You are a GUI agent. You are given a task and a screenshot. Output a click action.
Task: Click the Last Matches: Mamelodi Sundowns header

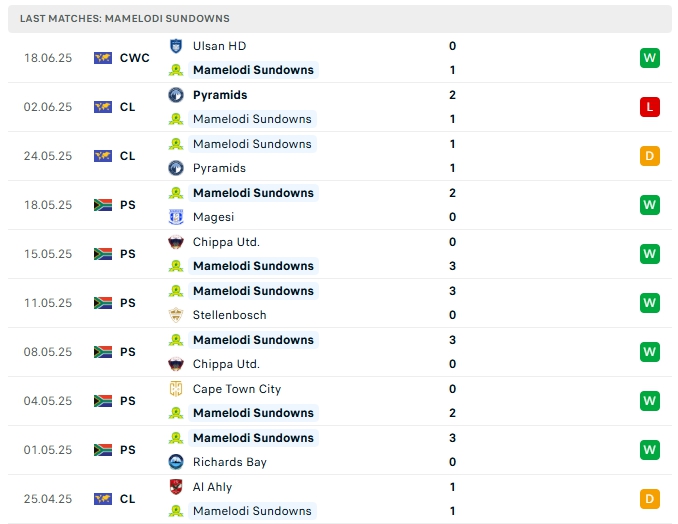125,19
